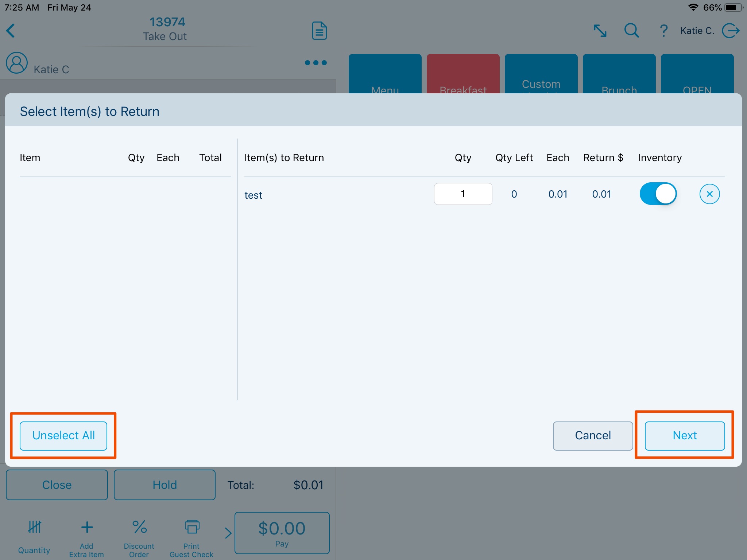Click the Print Guest Check icon
Screen dimensions: 747x560
(192, 527)
